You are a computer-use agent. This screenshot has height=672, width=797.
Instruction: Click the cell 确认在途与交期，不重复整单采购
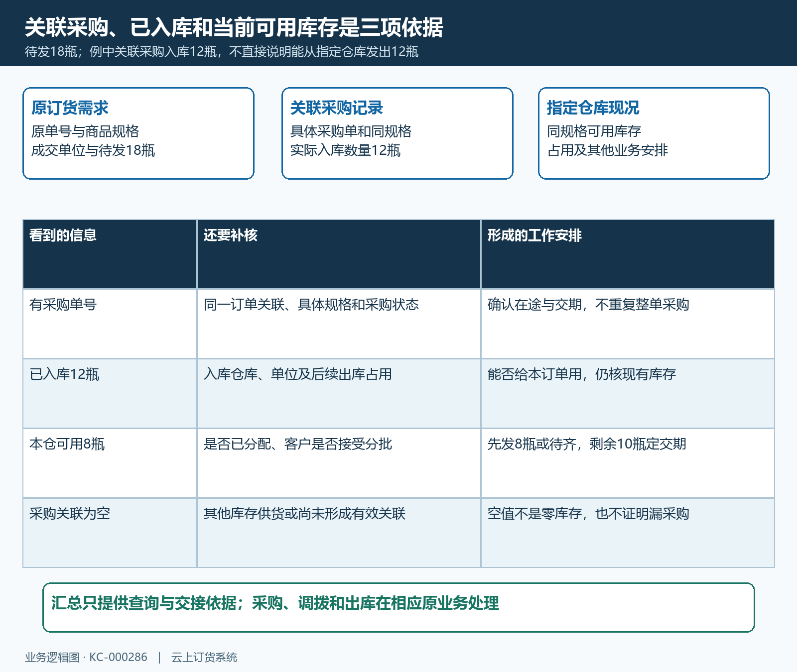(x=628, y=324)
